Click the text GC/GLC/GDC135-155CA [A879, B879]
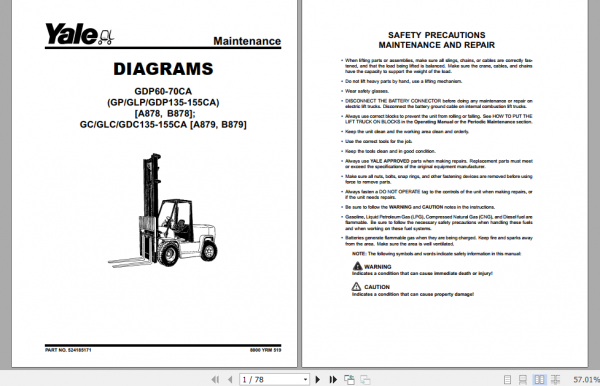This screenshot has height=386, width=600. [x=163, y=125]
